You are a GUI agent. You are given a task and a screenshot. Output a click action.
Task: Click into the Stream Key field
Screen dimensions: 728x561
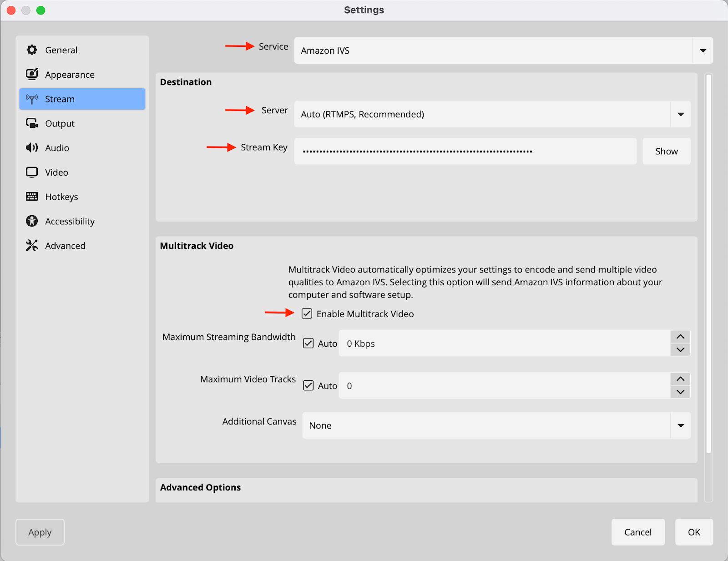coord(465,151)
